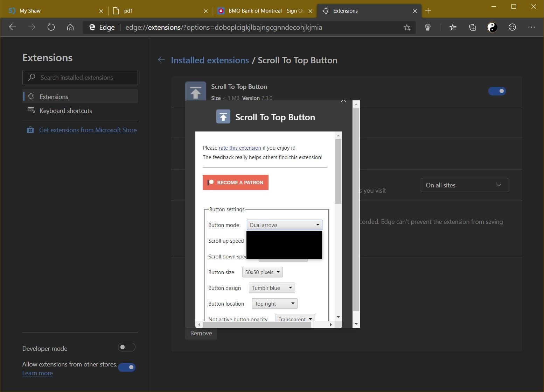Disable Allow extensions from other stores
544x392 pixels.
[127, 367]
